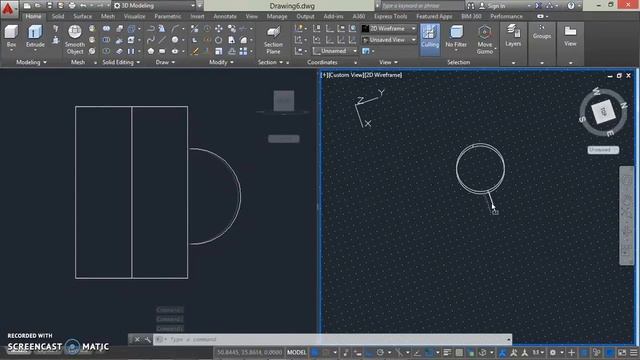Screen dimensions: 640x360
Task: Open the Groups panel
Action: (542, 32)
